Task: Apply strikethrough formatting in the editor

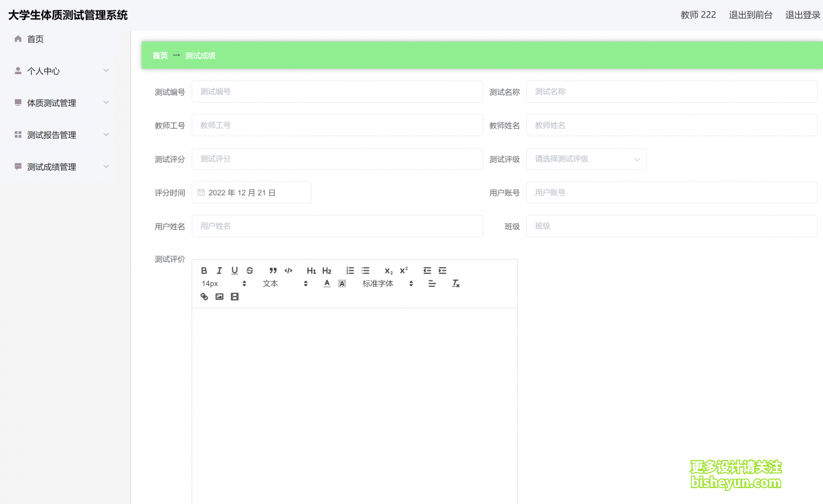Action: point(250,271)
